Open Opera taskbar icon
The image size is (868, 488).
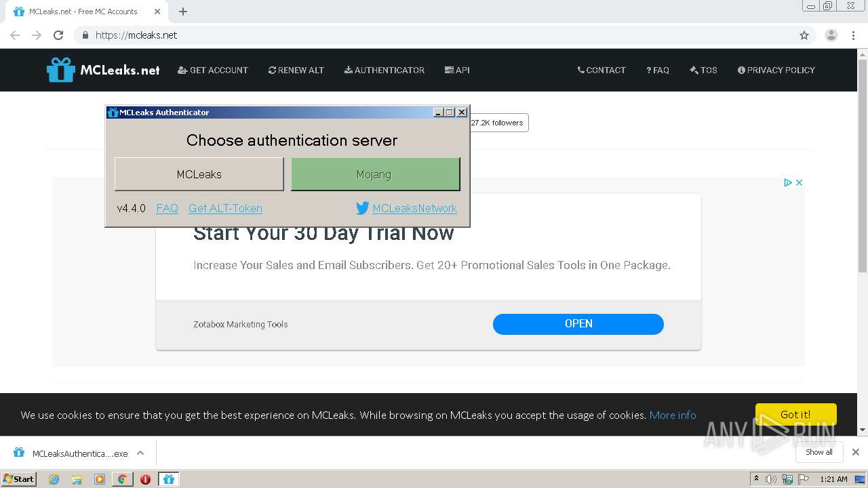[145, 479]
